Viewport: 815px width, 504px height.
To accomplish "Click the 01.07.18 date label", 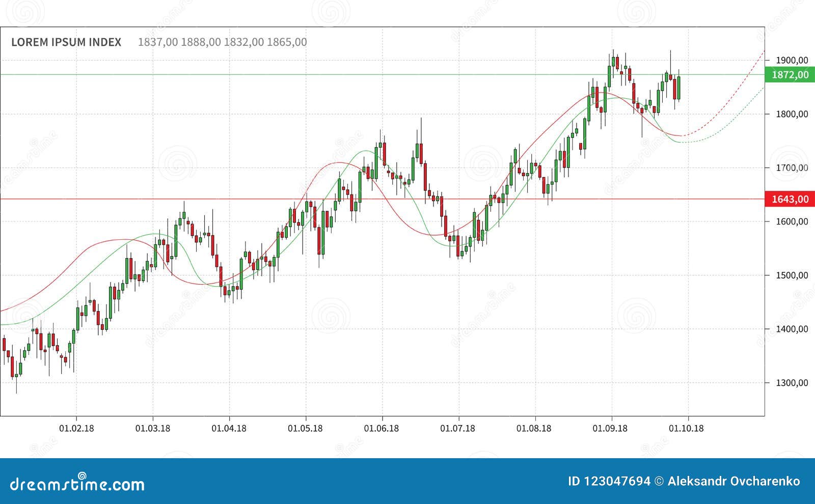I will click(x=457, y=428).
